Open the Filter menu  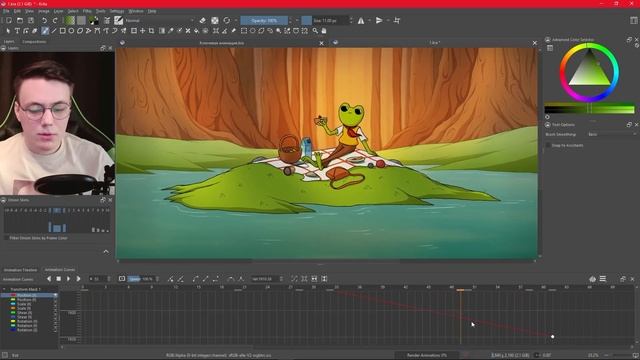(x=87, y=11)
